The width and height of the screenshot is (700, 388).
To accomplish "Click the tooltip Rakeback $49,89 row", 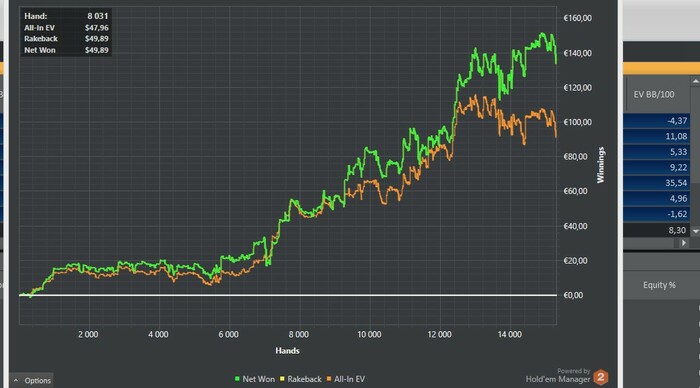I will tap(66, 39).
